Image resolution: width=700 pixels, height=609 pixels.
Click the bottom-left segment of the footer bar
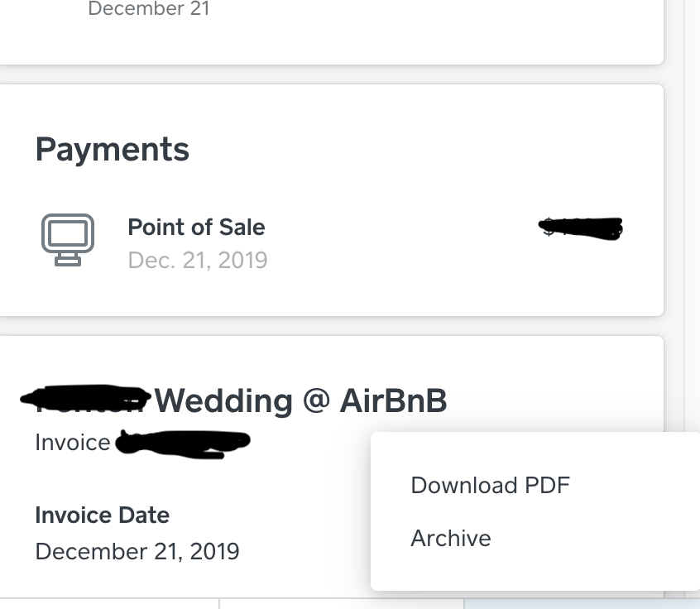(108, 604)
